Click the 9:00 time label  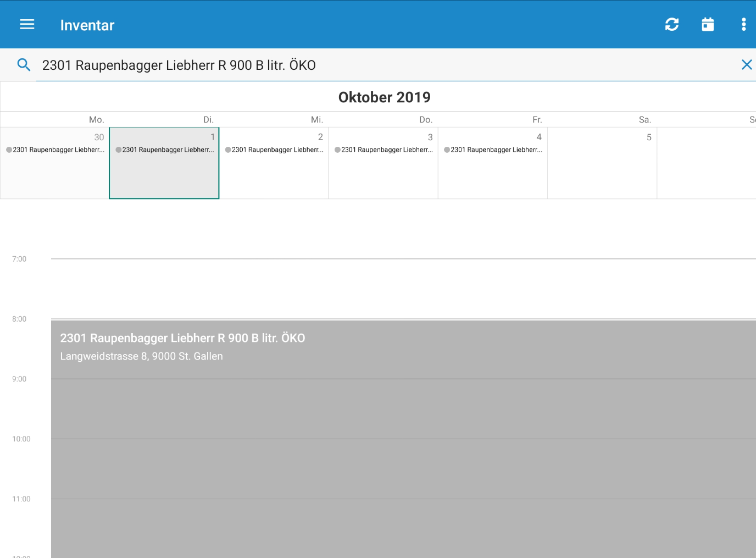tap(19, 379)
